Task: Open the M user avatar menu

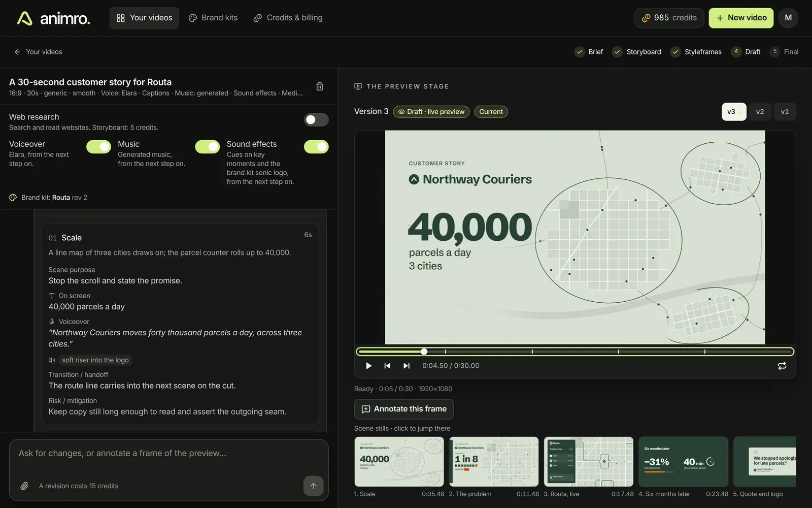Action: pos(788,18)
